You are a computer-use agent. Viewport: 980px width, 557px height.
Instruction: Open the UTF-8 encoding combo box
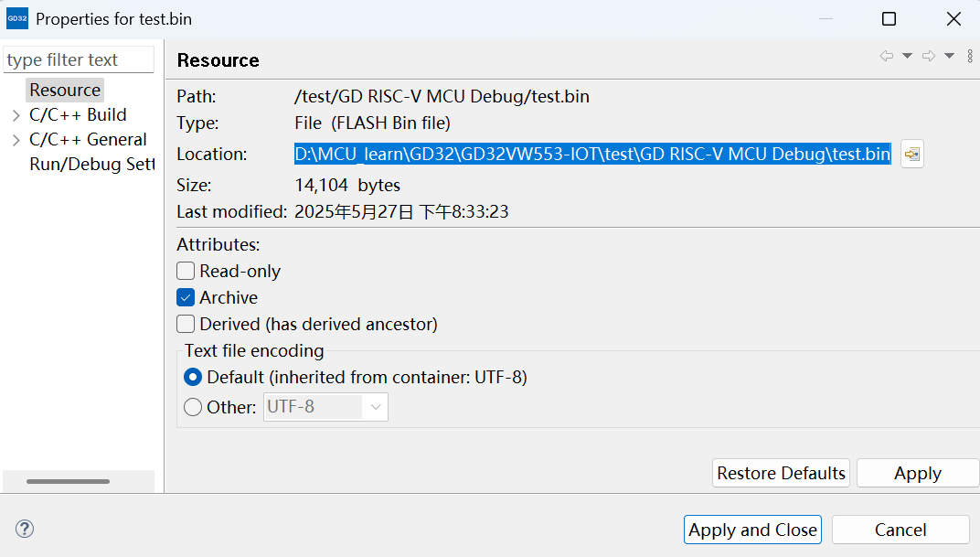(x=325, y=407)
